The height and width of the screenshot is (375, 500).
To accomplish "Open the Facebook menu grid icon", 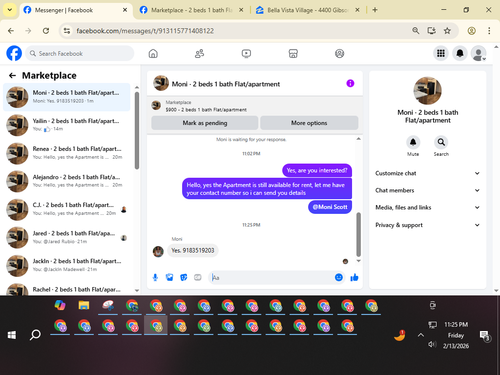I will tap(441, 53).
